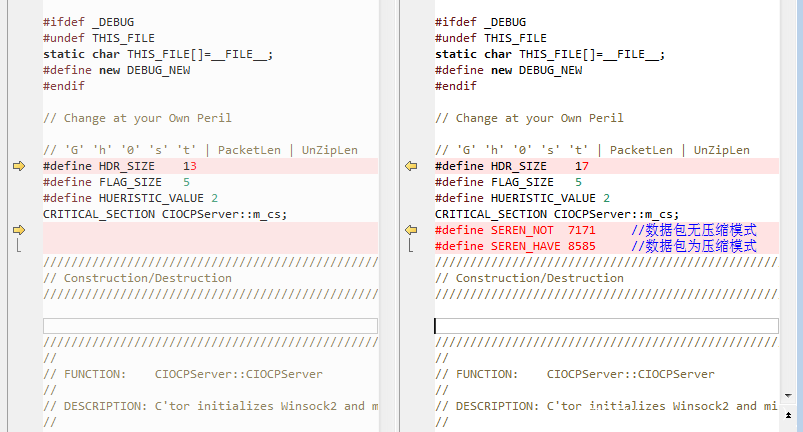Select the HDR_SIZE 13 line in left pane
803x432 pixels.
pos(120,166)
